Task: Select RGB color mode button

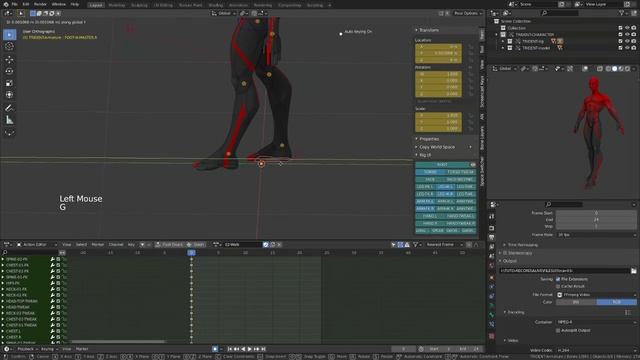Action: pos(616,302)
